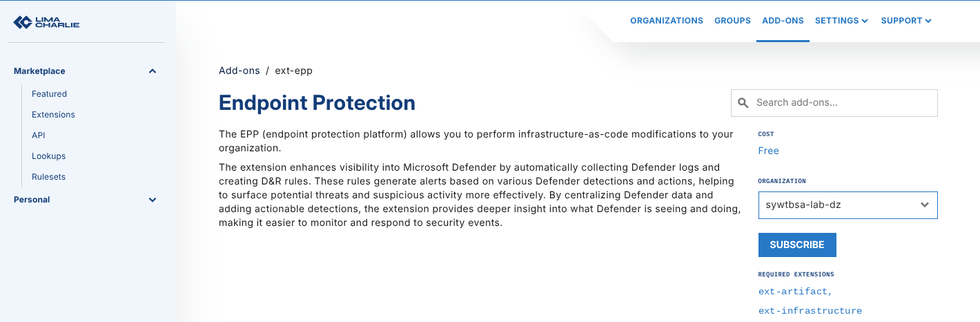Open the Organization dropdown
Screen dimensions: 980x322
847,205
